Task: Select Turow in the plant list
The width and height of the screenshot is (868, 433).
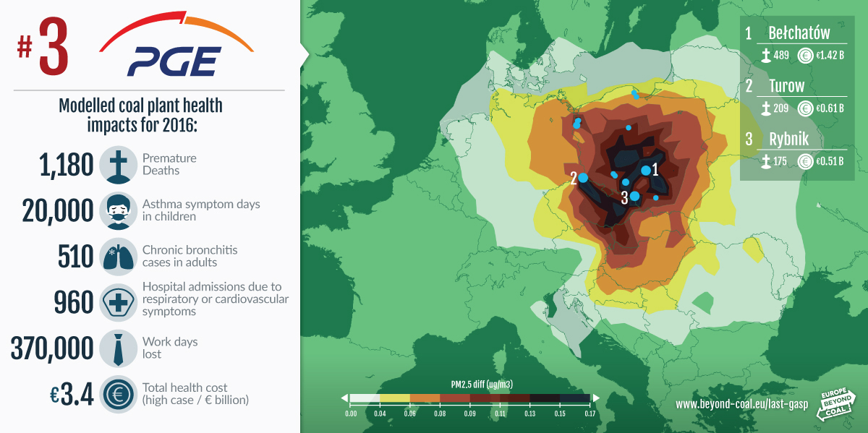Action: click(786, 86)
